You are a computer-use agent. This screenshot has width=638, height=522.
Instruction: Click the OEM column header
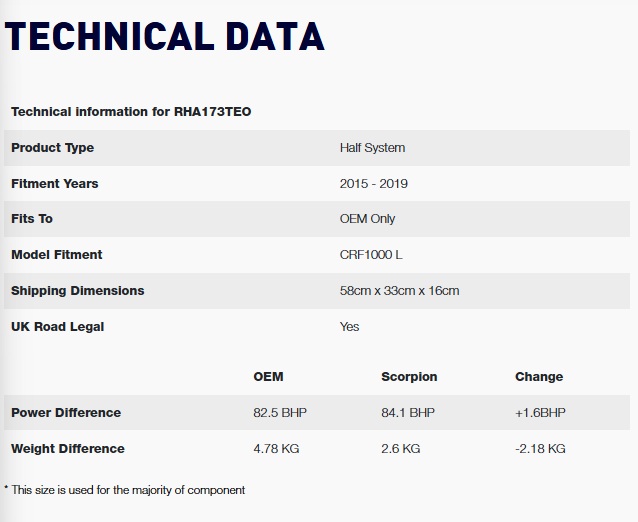click(268, 377)
